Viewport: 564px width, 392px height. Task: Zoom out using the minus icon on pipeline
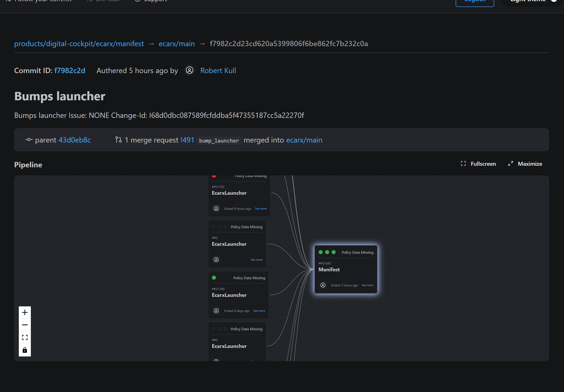pyautogui.click(x=25, y=325)
